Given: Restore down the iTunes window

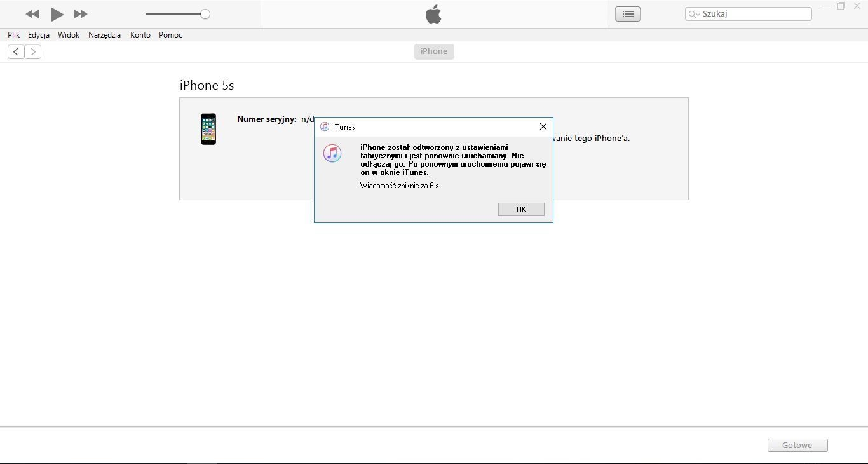Looking at the screenshot, I should pos(841,6).
